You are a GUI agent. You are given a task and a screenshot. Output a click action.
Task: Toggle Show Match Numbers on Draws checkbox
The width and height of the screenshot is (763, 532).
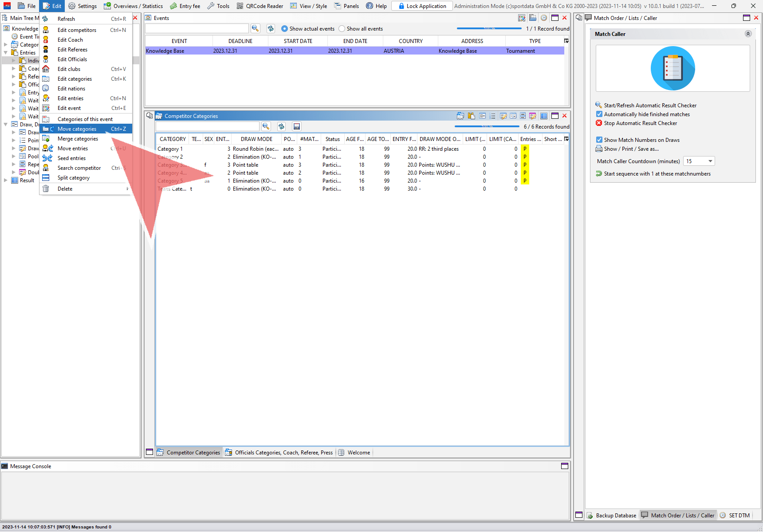coord(599,140)
